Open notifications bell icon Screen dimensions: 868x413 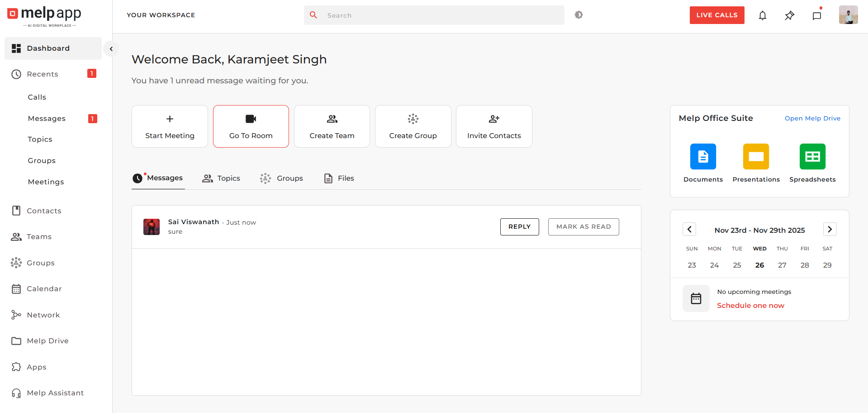(x=763, y=15)
